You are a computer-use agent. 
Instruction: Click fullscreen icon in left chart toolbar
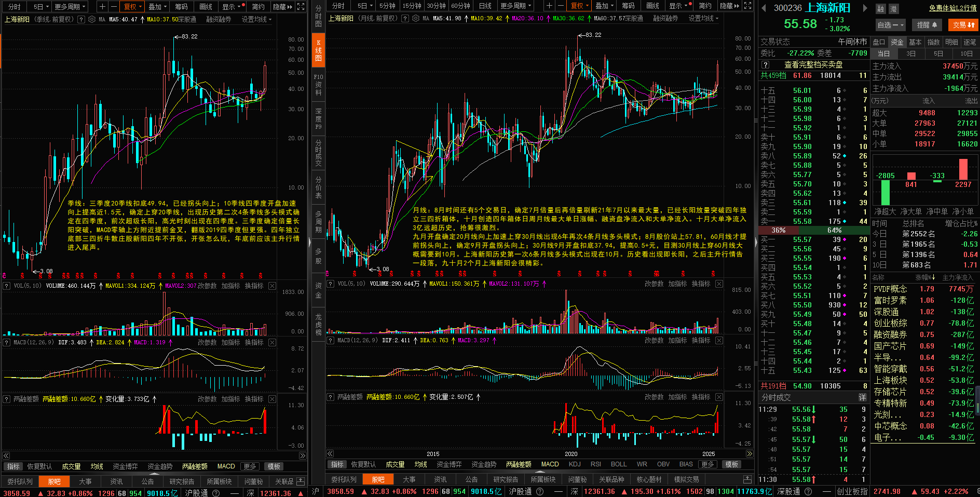(301, 7)
